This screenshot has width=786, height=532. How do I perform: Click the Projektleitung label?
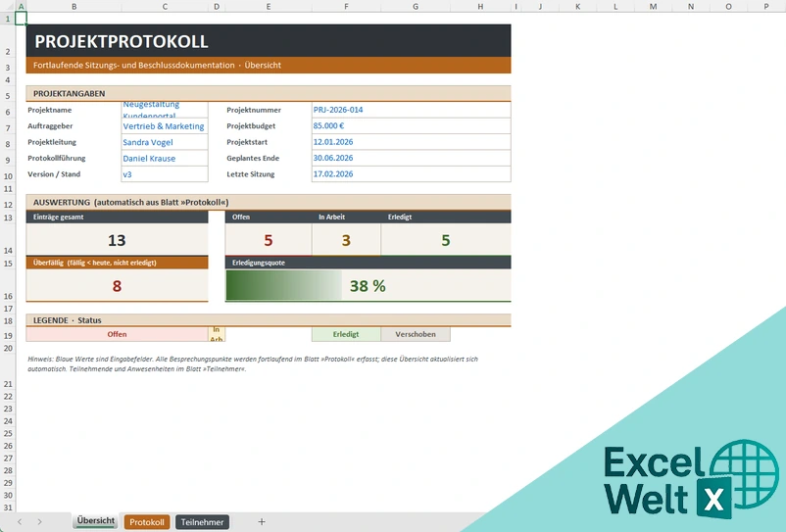coord(52,142)
